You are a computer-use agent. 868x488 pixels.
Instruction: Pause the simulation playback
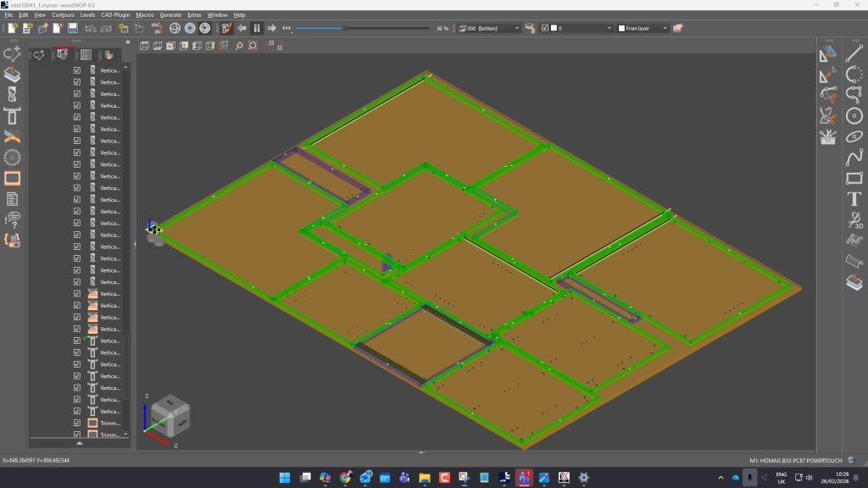pos(257,28)
